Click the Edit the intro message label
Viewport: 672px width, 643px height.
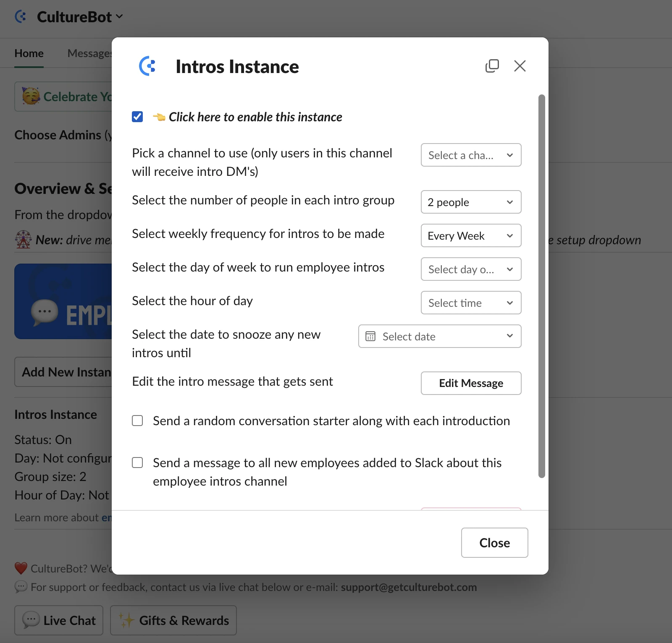232,382
